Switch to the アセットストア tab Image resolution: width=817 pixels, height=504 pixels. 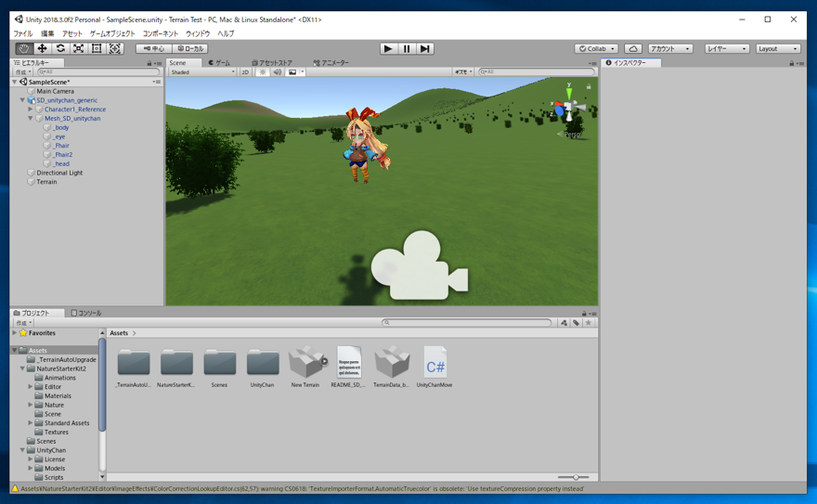point(272,62)
